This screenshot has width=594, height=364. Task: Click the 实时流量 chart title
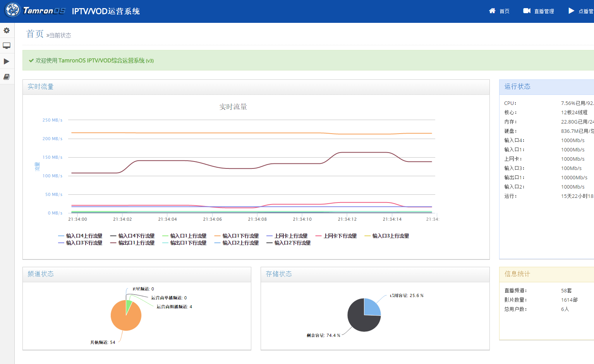pyautogui.click(x=233, y=107)
